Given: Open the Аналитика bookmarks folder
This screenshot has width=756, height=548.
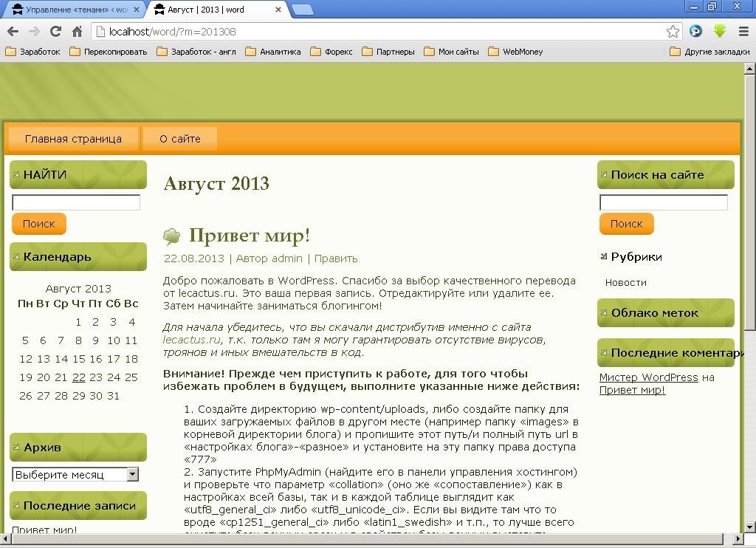Looking at the screenshot, I should coord(273,52).
